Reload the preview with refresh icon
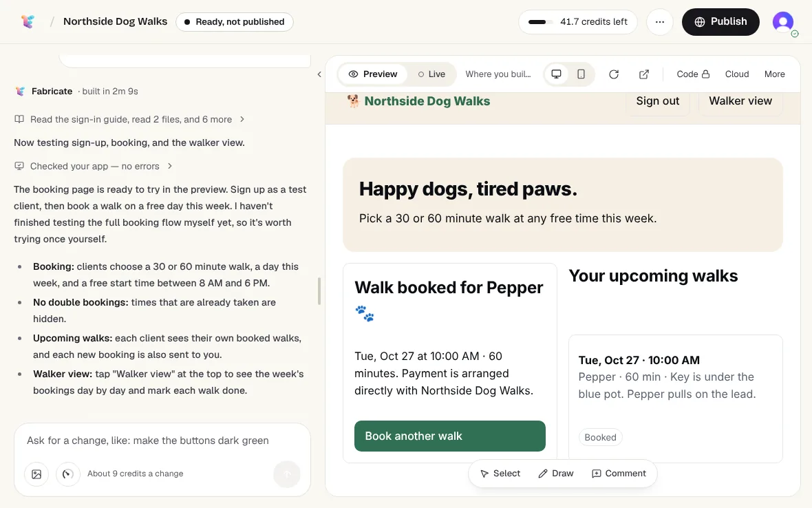The width and height of the screenshot is (812, 508). point(614,74)
